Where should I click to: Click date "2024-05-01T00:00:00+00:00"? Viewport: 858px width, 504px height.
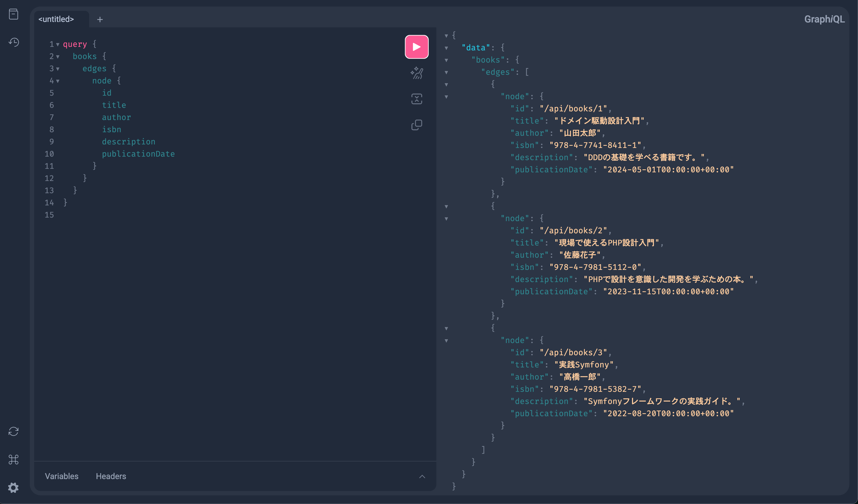coord(668,170)
